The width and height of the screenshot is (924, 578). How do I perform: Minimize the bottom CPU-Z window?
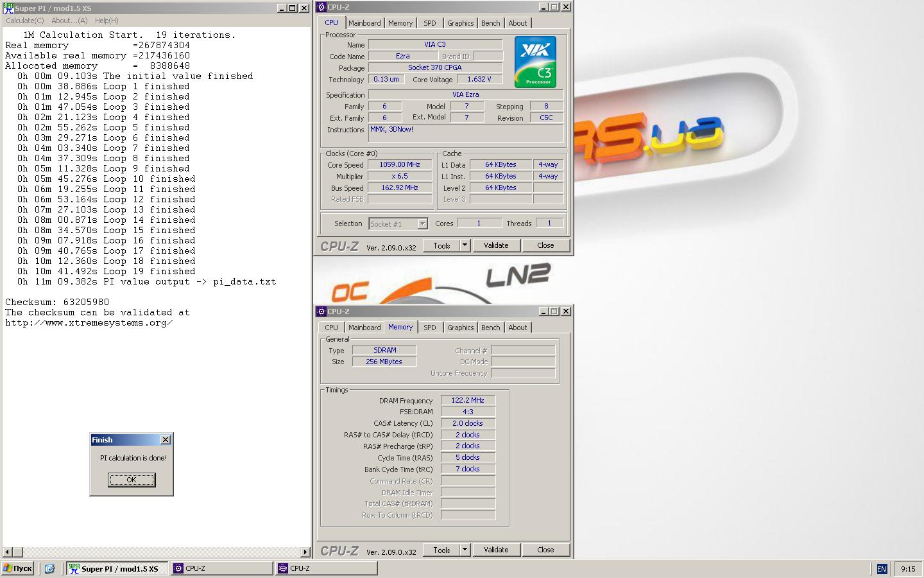pos(544,311)
